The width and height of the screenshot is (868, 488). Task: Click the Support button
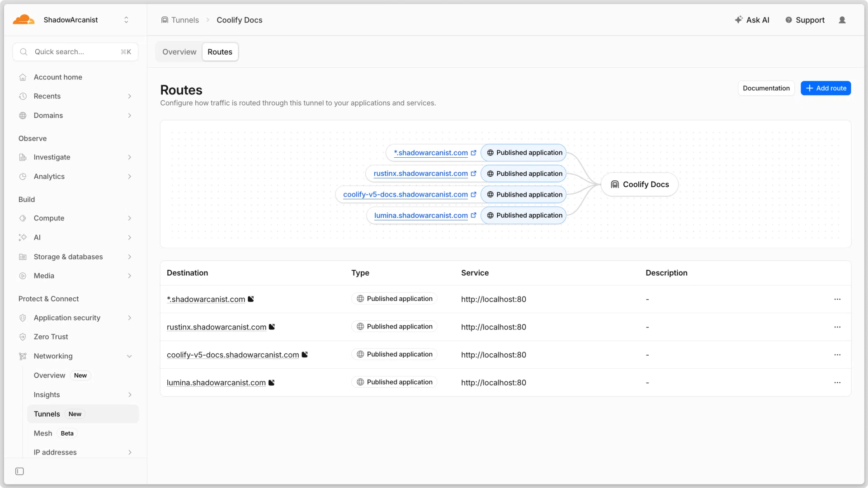pyautogui.click(x=805, y=20)
